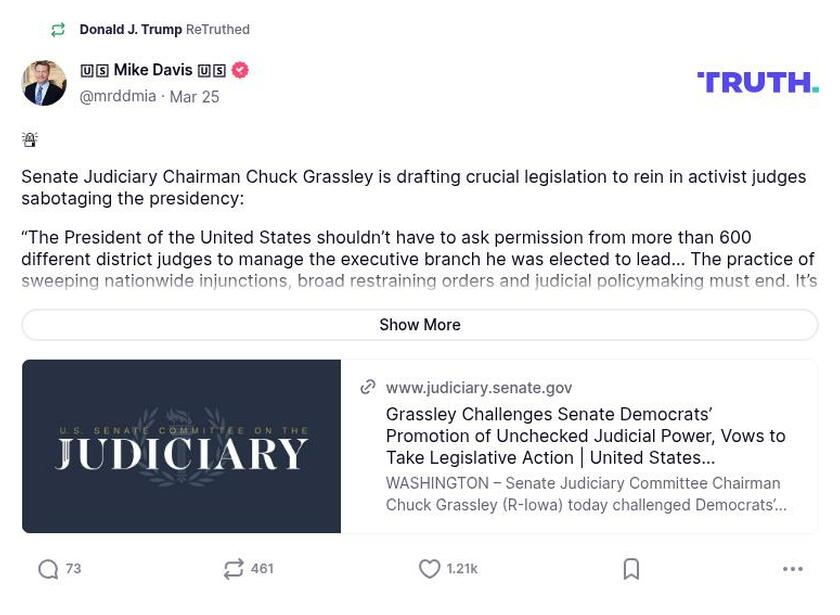Open the Mar 25 post timestamp
This screenshot has width=840, height=615.
click(194, 97)
